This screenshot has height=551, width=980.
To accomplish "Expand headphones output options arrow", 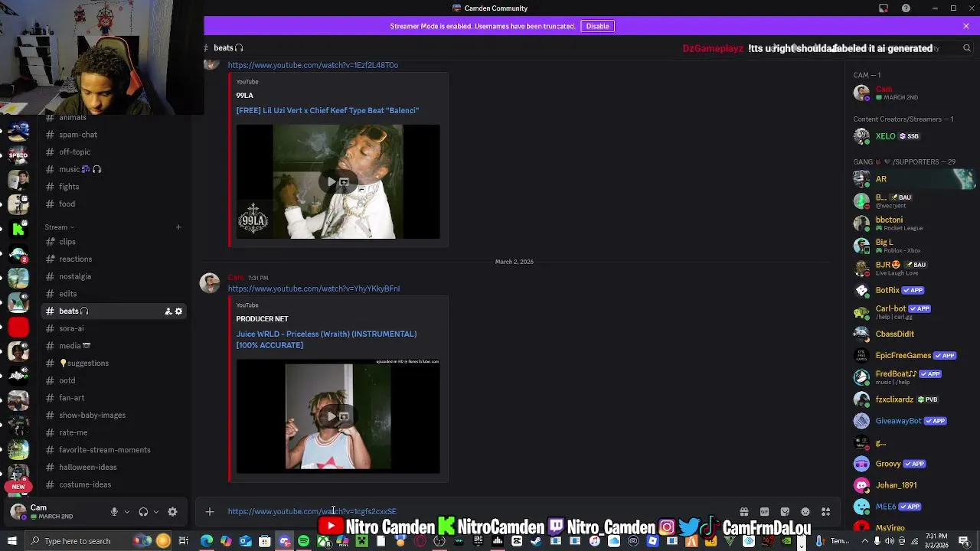I will (x=156, y=512).
